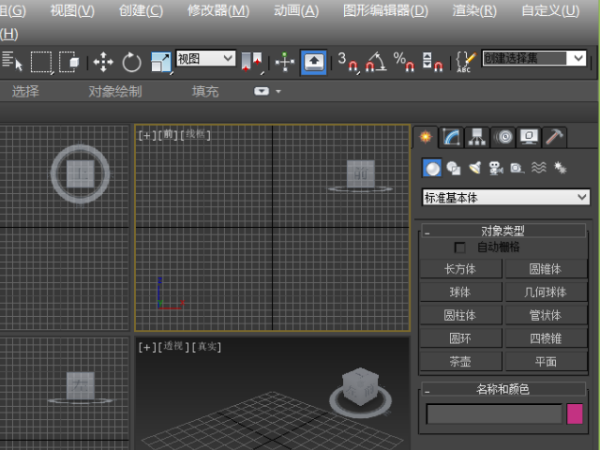Select the Rotate tool in toolbar
The image size is (600, 450).
[132, 62]
